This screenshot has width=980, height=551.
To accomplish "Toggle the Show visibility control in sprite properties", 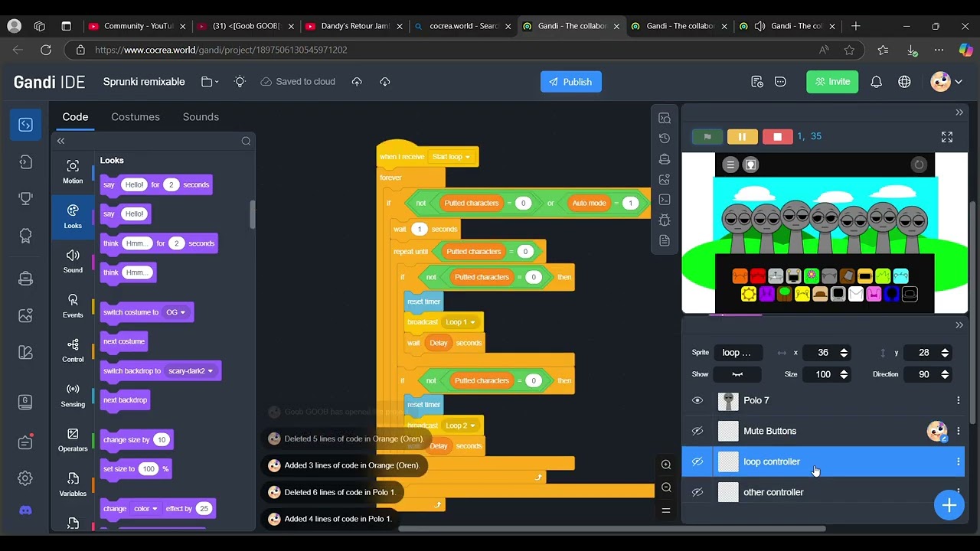I will pyautogui.click(x=737, y=374).
